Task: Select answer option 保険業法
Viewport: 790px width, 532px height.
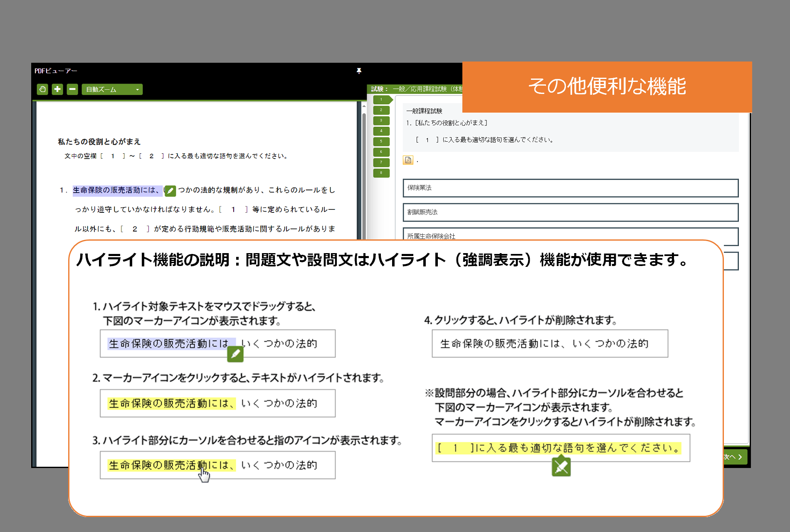Action: point(570,188)
